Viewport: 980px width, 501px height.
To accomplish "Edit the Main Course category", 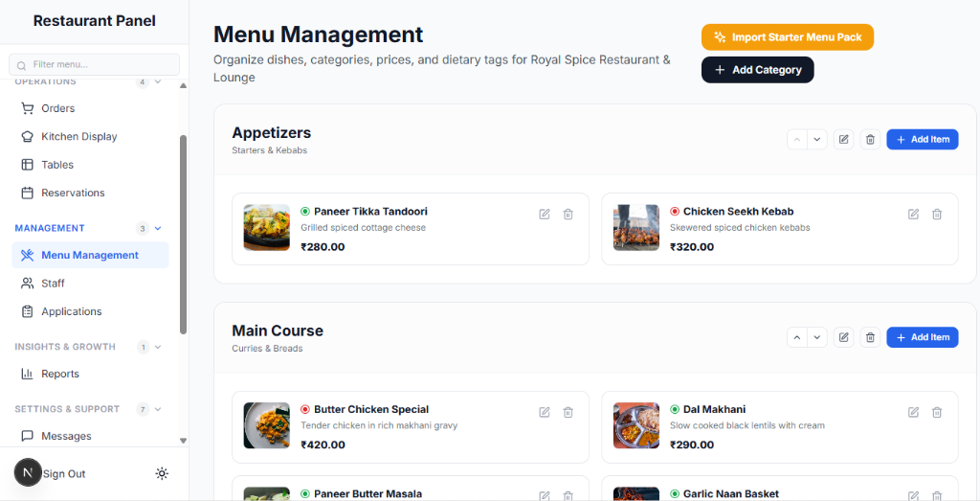I will tap(844, 337).
